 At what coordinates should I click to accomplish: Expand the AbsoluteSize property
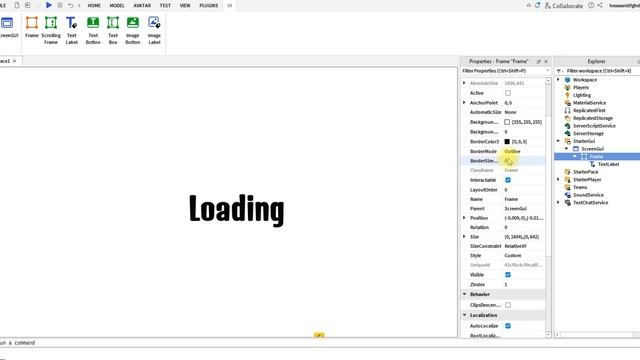(464, 83)
